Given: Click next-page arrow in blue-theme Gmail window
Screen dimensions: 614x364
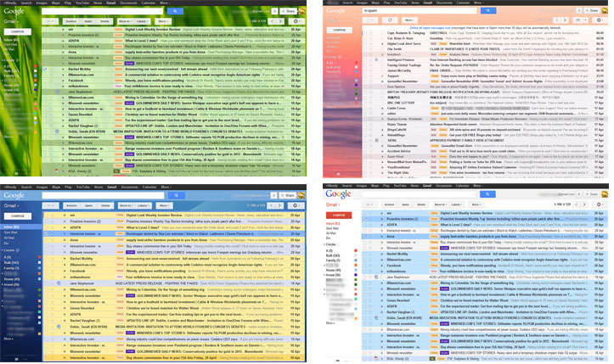Looking at the screenshot, I should click(279, 205).
